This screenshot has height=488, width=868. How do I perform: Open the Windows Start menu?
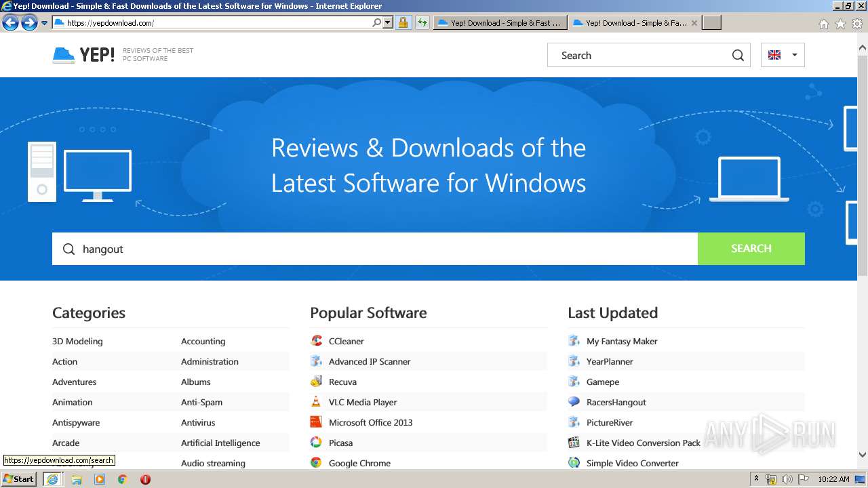coord(18,479)
